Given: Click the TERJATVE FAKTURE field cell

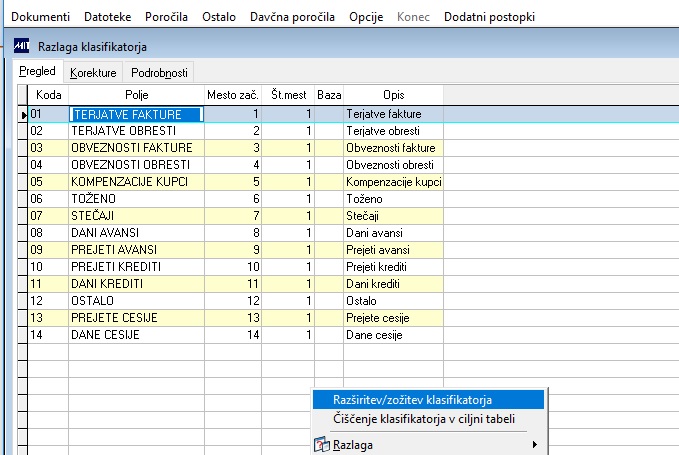Looking at the screenshot, I should coord(136,114).
